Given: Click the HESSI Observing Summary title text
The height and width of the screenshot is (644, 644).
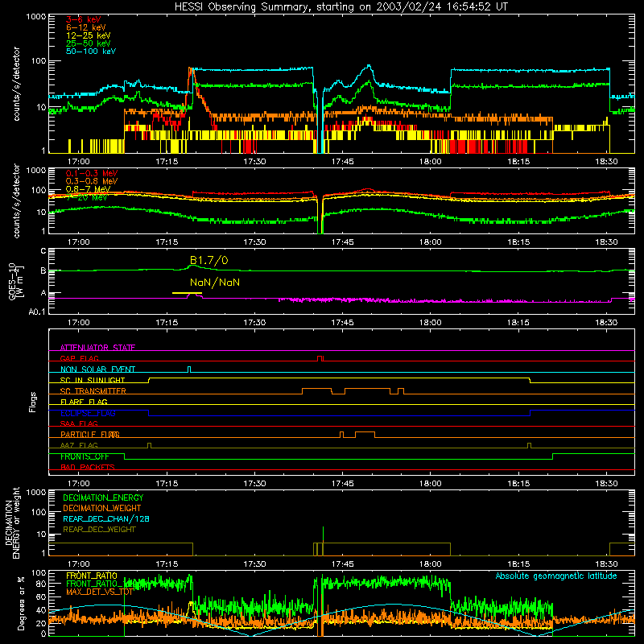Looking at the screenshot, I should coord(341,7).
